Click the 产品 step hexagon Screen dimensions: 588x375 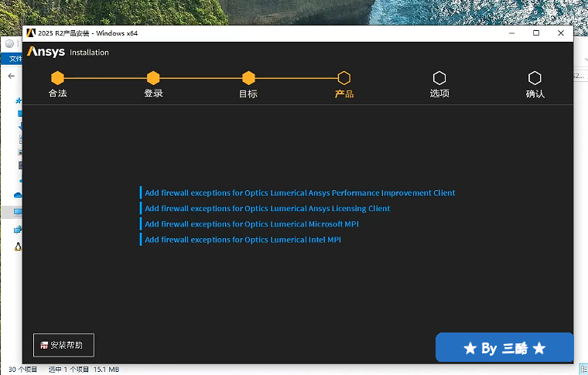(x=344, y=78)
